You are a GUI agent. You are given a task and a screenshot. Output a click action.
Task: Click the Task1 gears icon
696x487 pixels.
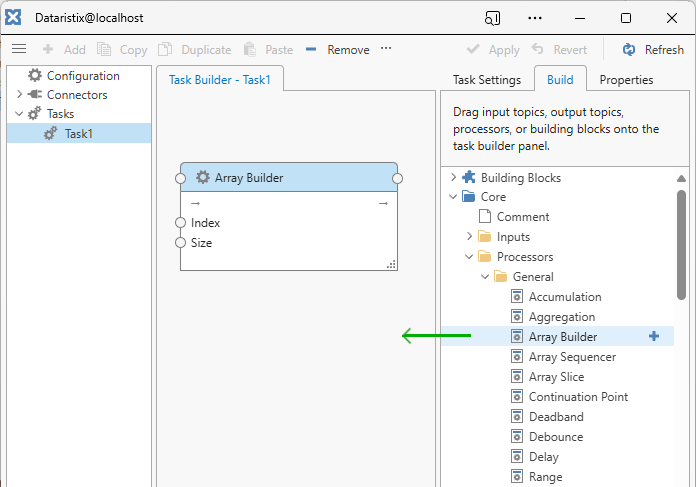pyautogui.click(x=51, y=133)
